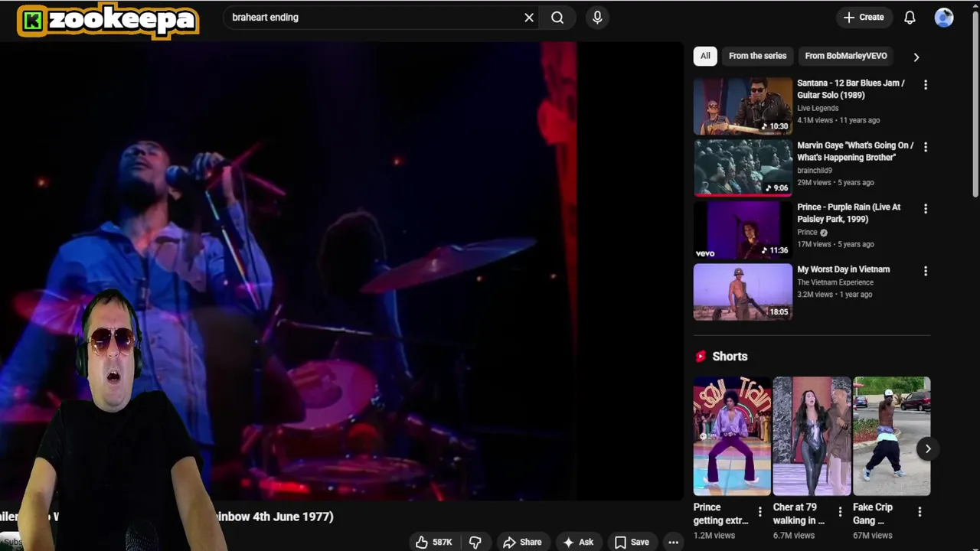This screenshot has height=551, width=980.
Task: Open Prince Purple Rain Live title
Action: [x=848, y=213]
